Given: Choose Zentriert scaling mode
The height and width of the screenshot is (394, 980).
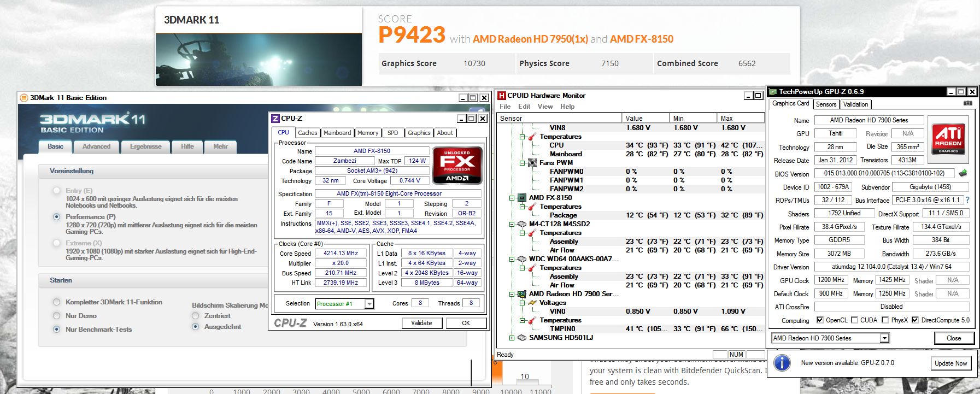Looking at the screenshot, I should pos(195,316).
